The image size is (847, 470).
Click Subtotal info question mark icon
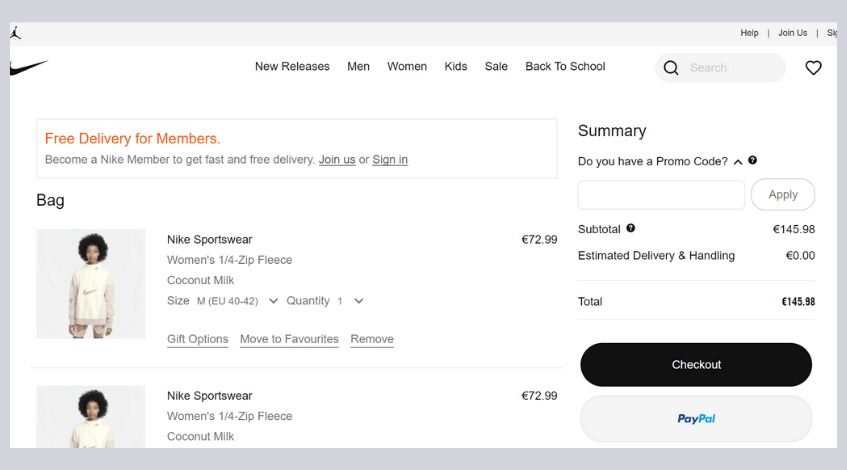pyautogui.click(x=630, y=228)
